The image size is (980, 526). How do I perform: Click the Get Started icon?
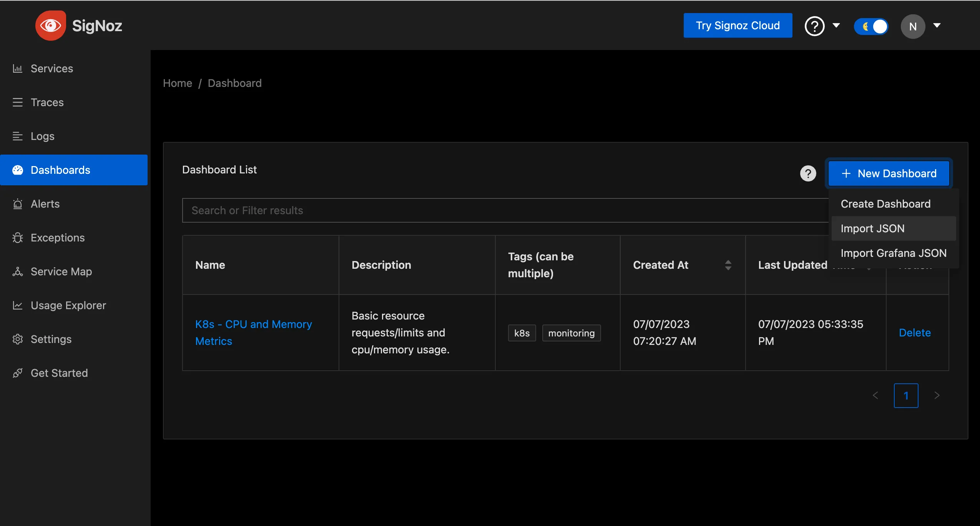18,372
